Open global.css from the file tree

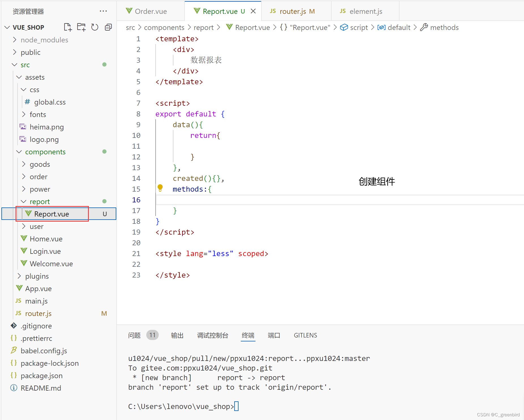(59, 102)
